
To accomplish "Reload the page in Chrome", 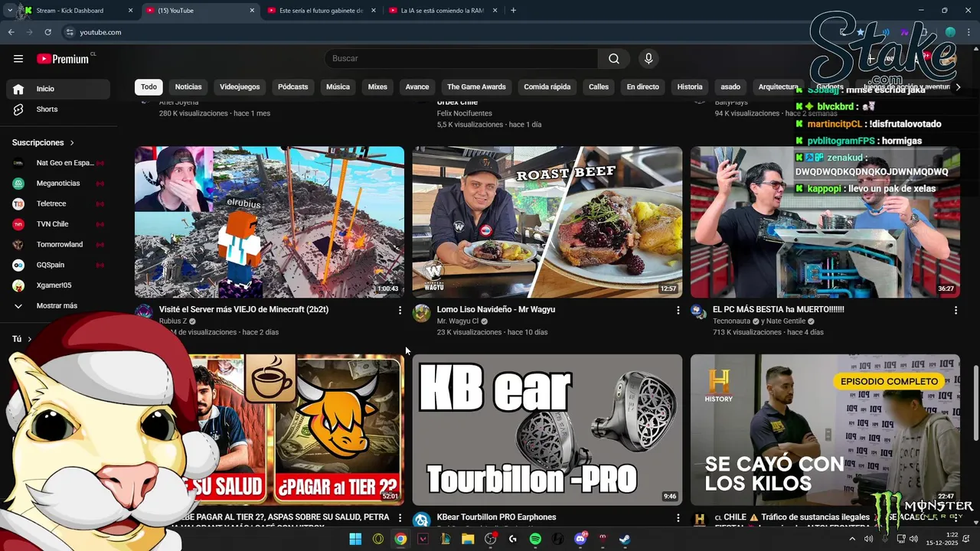I will tap(47, 32).
